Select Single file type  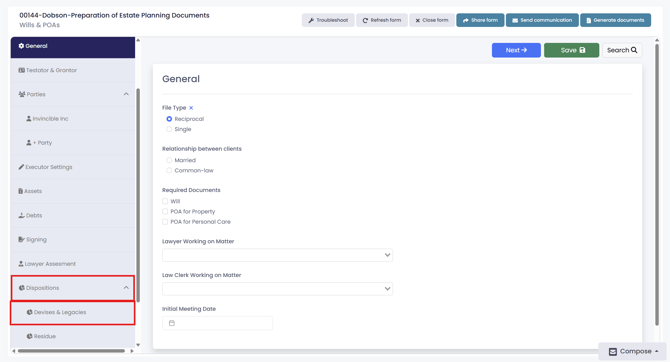click(169, 129)
